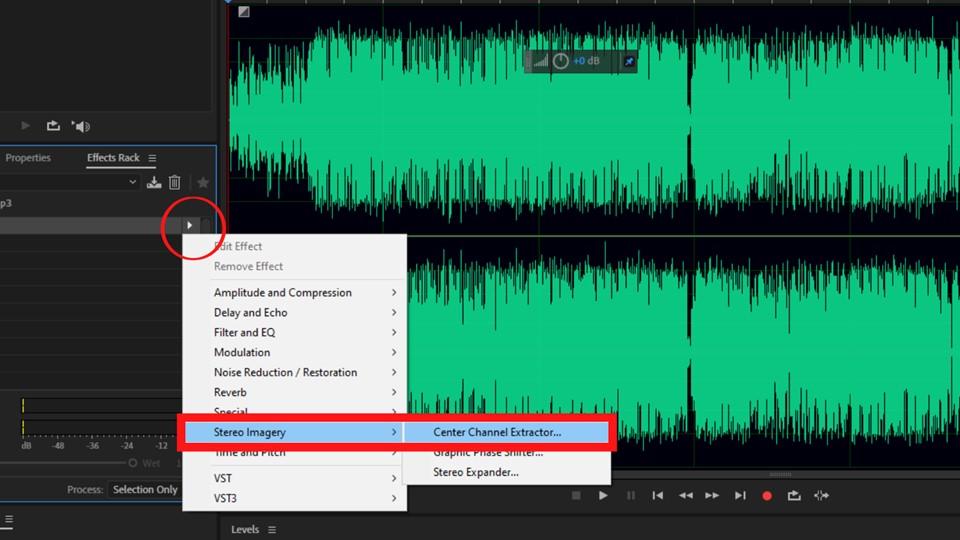Click the panel menu icon at bottom left
The height and width of the screenshot is (540, 960).
point(9,519)
